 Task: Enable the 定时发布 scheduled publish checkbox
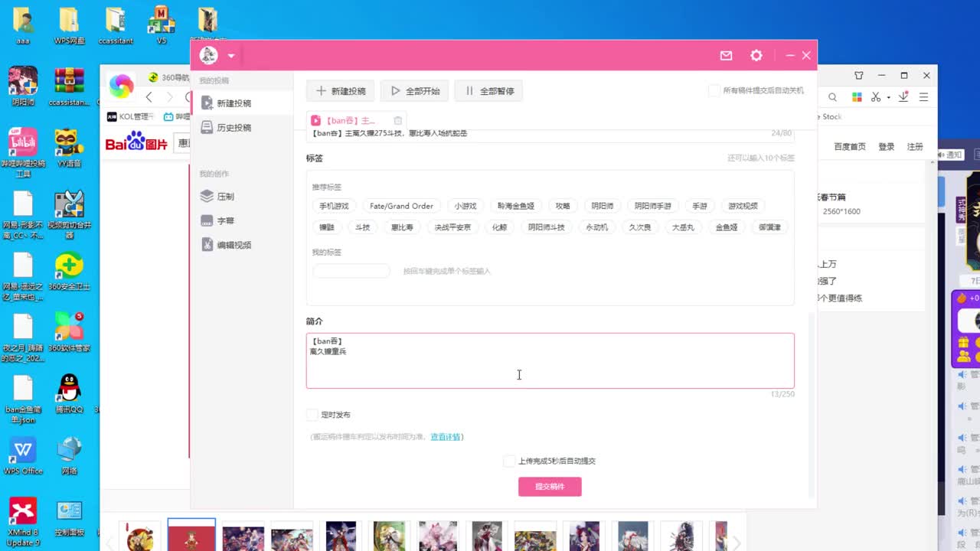pyautogui.click(x=312, y=414)
